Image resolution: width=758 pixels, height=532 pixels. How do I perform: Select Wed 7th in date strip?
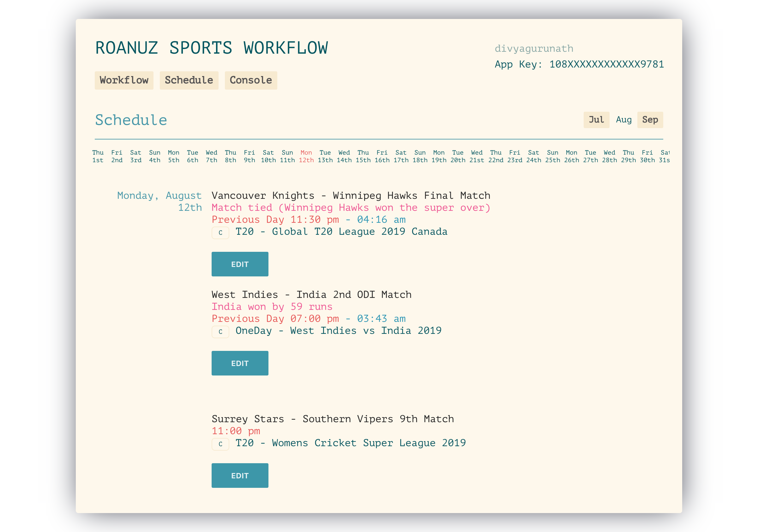[211, 156]
